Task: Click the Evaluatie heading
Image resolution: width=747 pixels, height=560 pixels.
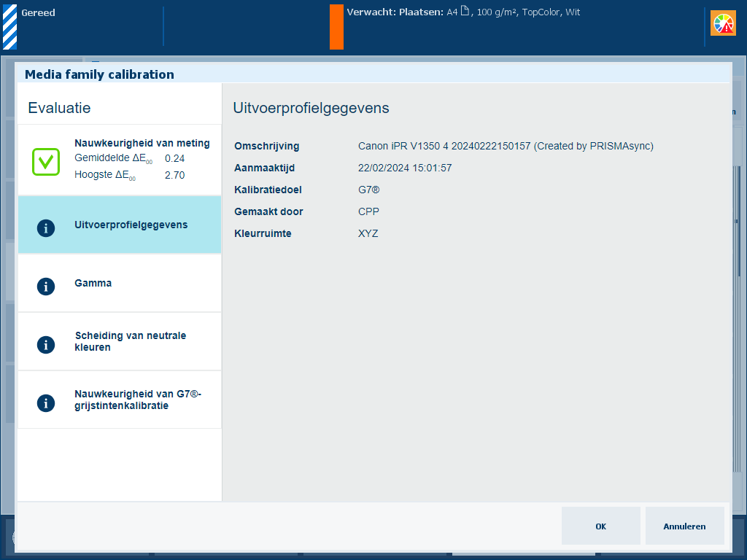Action: (x=59, y=108)
